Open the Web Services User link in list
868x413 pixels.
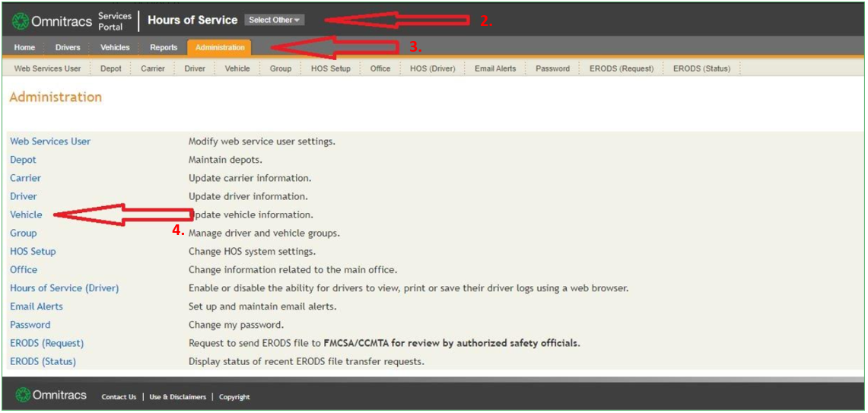50,141
